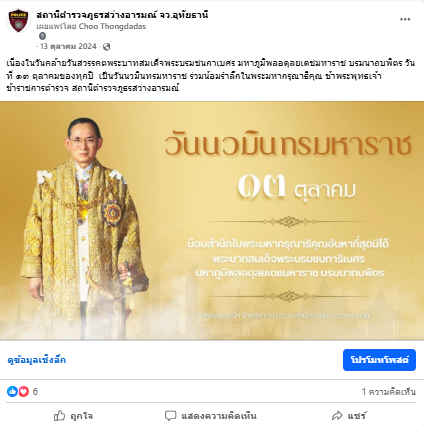Open the ดูข้อมูลเชิงลึก insights link
The width and height of the screenshot is (424, 426).
pyautogui.click(x=37, y=360)
